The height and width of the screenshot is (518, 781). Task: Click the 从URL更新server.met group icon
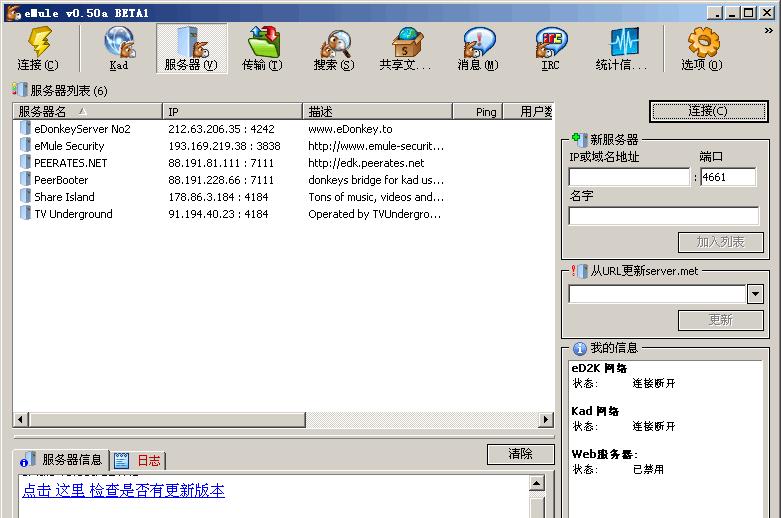click(579, 271)
